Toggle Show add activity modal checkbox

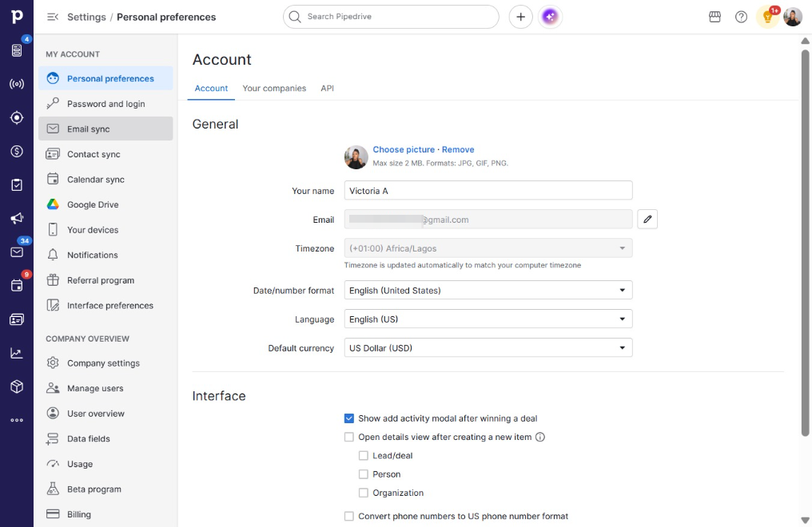pyautogui.click(x=349, y=418)
